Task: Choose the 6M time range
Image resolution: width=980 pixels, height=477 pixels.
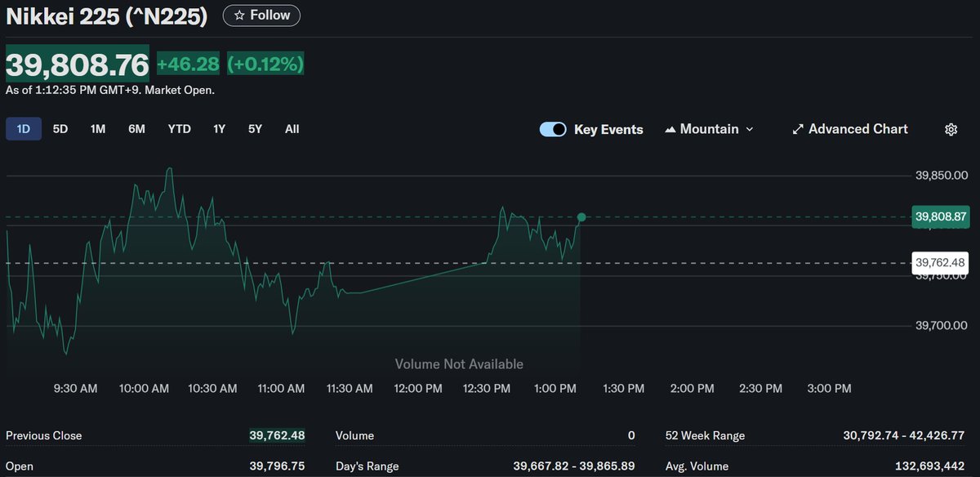Action: coord(136,129)
